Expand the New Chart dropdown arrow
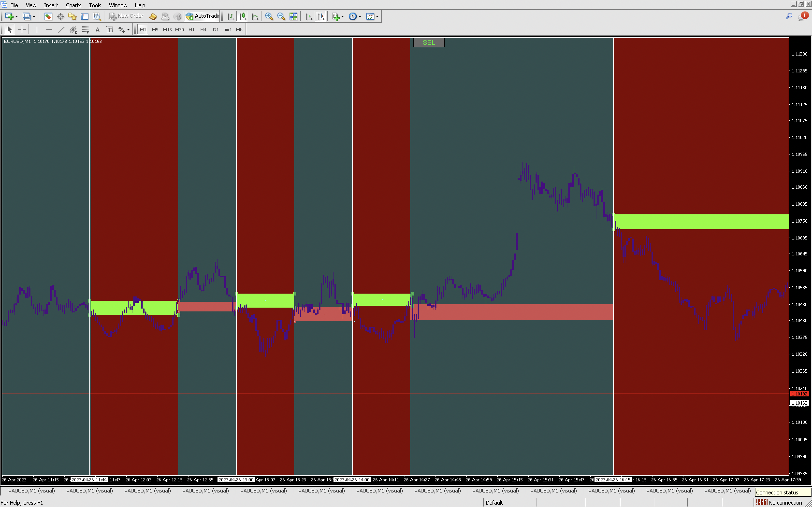The height and width of the screenshot is (507, 812). (x=16, y=16)
